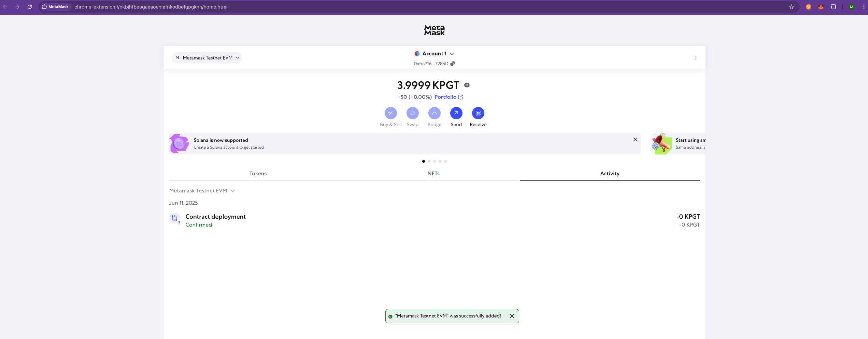Open the Chrome profile avatar M
This screenshot has height=339, width=868.
pos(852,7)
